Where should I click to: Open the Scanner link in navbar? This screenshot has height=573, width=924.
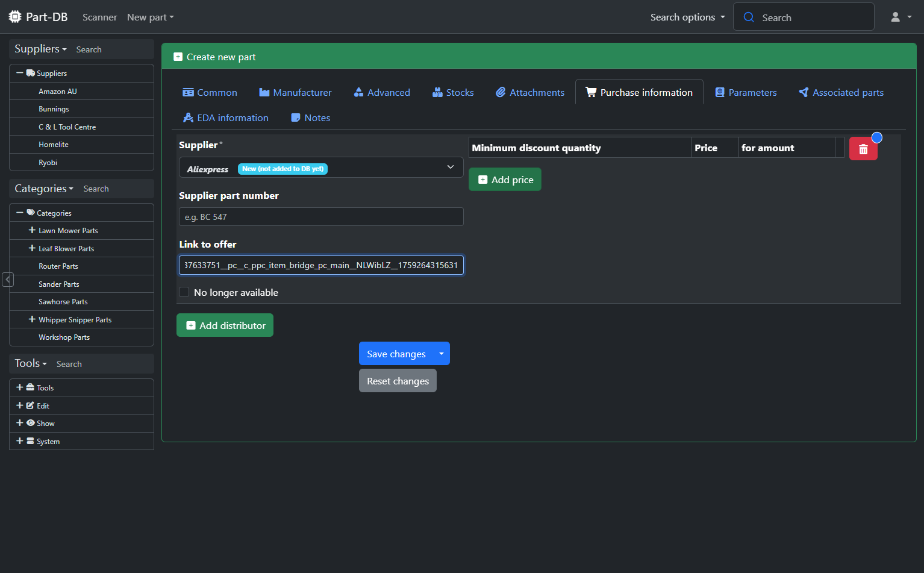[99, 17]
